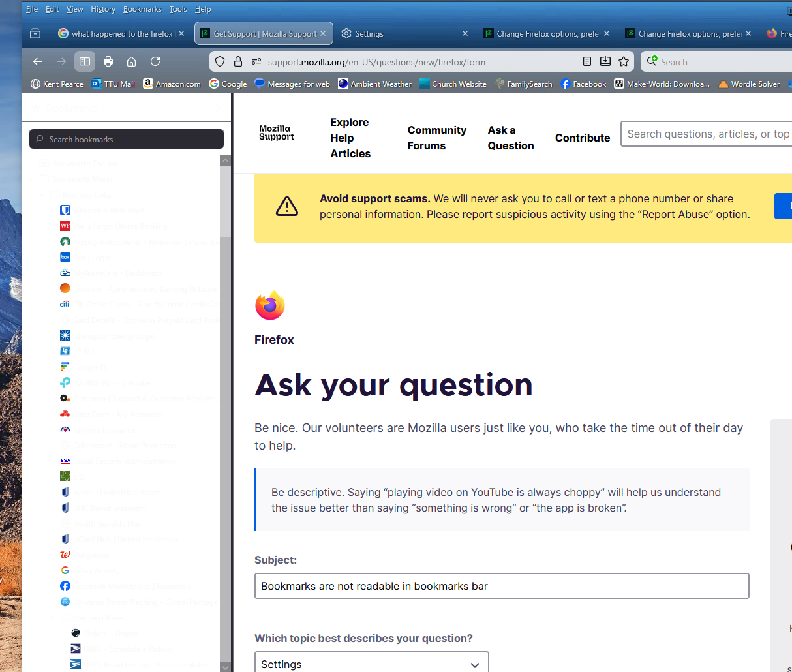The height and width of the screenshot is (672, 792).
Task: Toggle reader view in the address bar
Action: point(587,61)
